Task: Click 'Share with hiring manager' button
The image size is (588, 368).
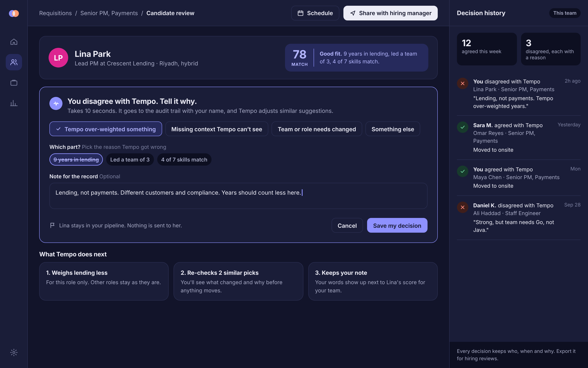Action: point(390,13)
